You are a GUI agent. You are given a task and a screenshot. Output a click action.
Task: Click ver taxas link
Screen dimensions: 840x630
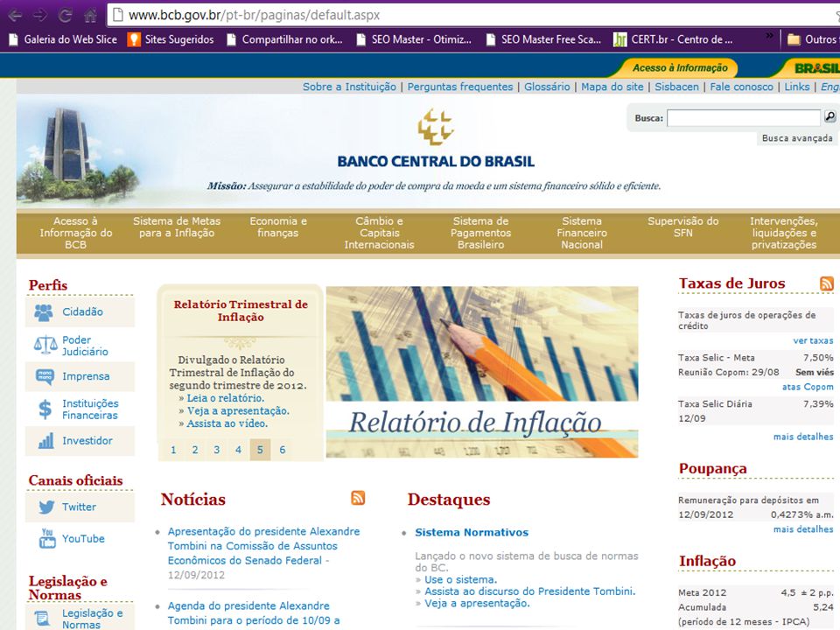click(813, 340)
